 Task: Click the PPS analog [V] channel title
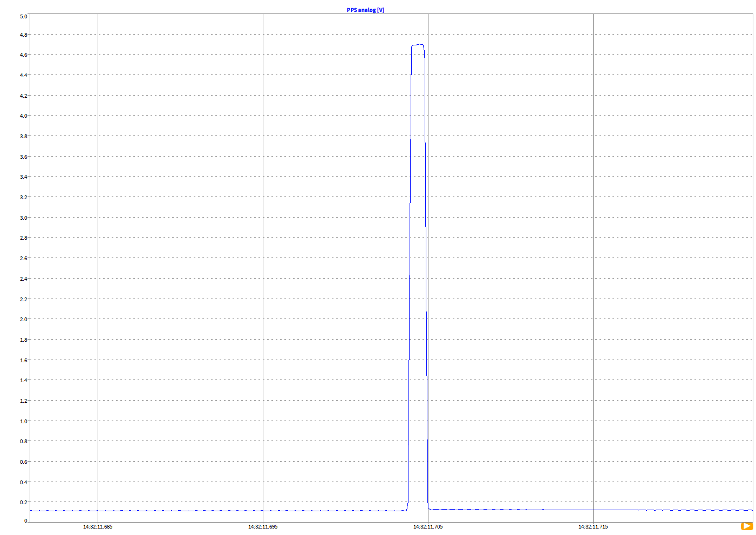tap(365, 10)
